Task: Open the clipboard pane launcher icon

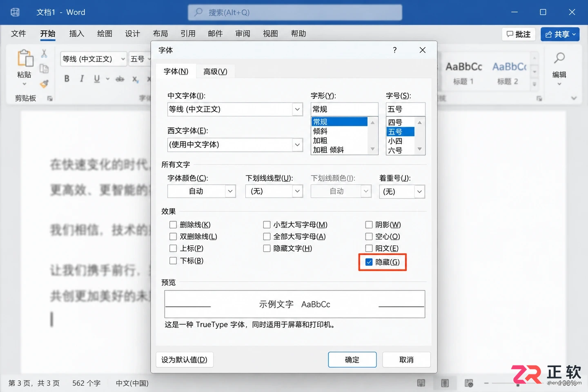Action: point(50,98)
